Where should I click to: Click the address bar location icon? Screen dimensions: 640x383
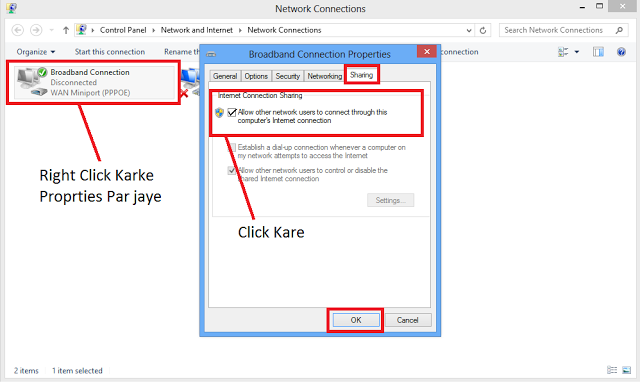(x=82, y=30)
